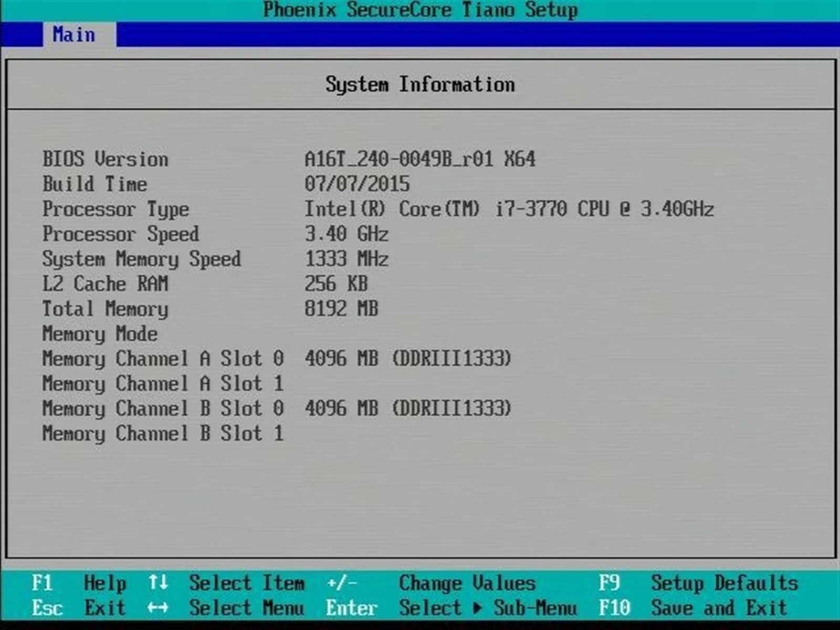Click the BIOS Version label
Screen dimensions: 840x630
pos(106,159)
